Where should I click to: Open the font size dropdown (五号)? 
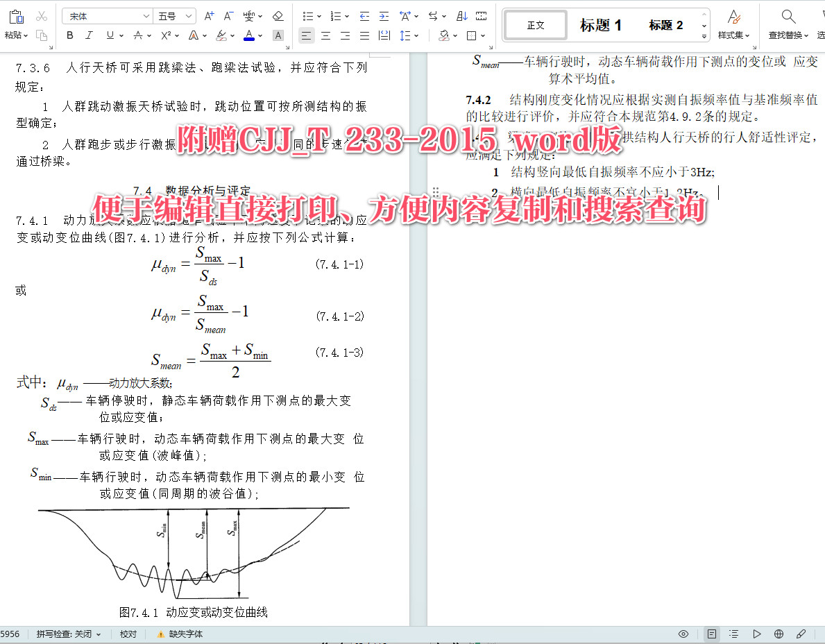[x=174, y=15]
